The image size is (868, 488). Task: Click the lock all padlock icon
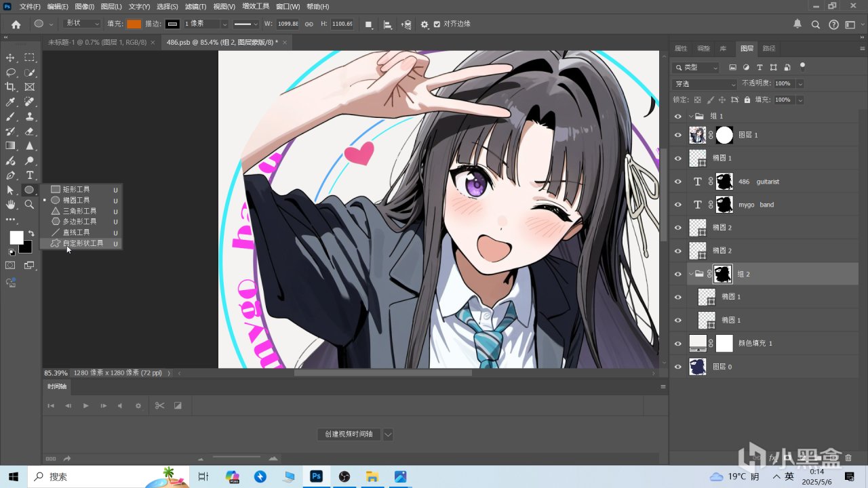pyautogui.click(x=747, y=100)
